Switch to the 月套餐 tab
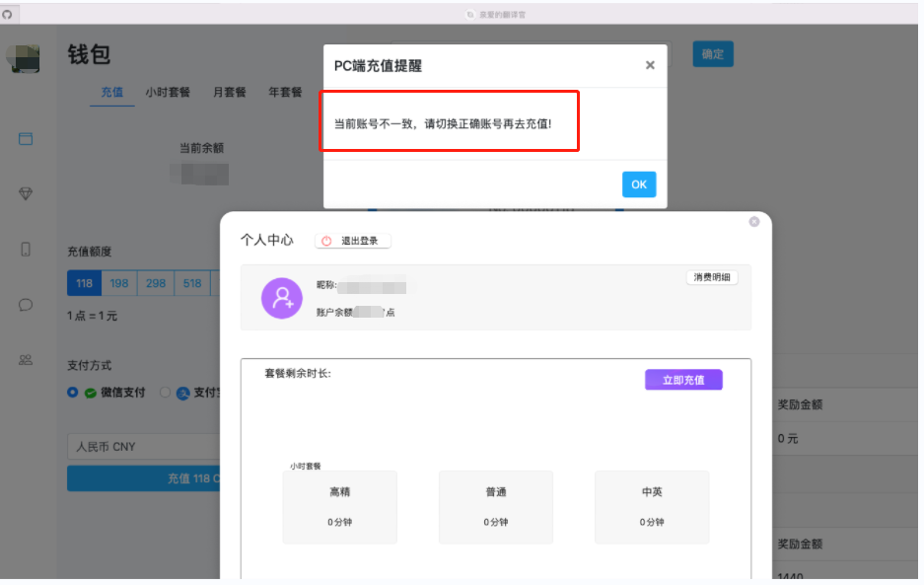The height and width of the screenshot is (585, 924). [230, 93]
